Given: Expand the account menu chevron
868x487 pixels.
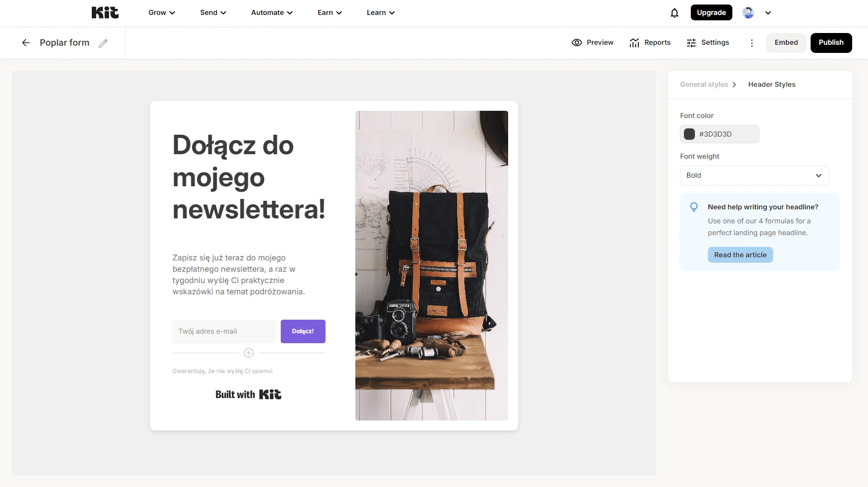Looking at the screenshot, I should pos(768,13).
